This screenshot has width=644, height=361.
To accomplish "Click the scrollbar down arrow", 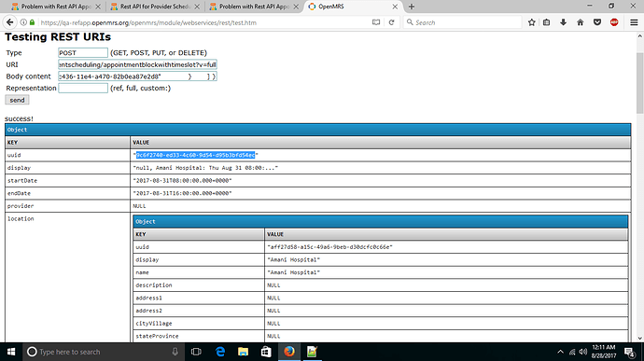I will (640, 338).
